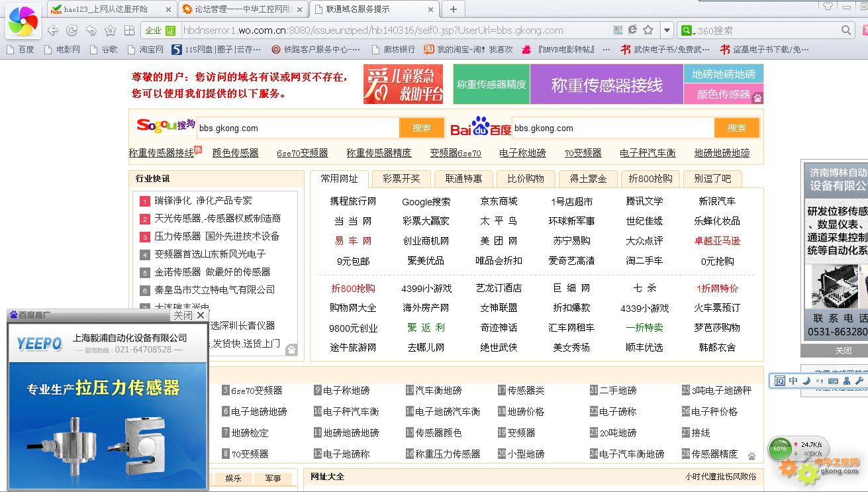
Task: Click the 关闭 text on popup ad
Action: click(182, 316)
